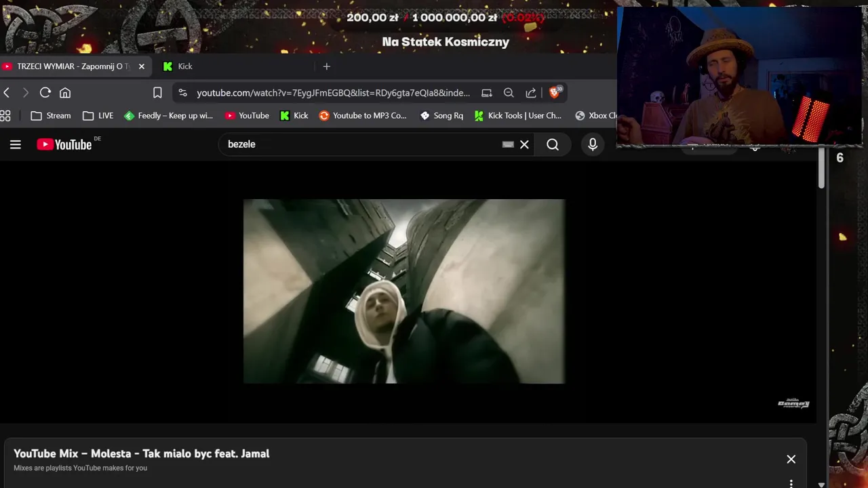Click the YouTube Mix Molesta playlist title
Viewport: 868px width, 488px height.
[x=142, y=453]
